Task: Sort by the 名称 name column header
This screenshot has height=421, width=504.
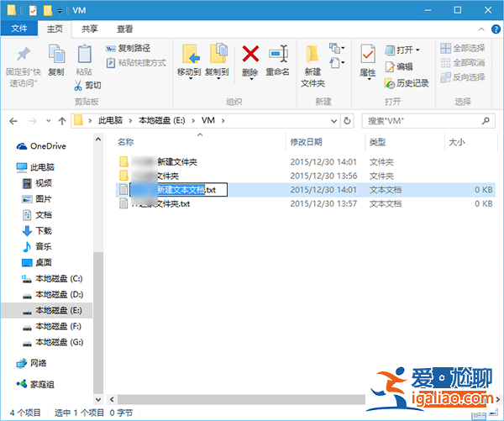Action: tap(125, 142)
